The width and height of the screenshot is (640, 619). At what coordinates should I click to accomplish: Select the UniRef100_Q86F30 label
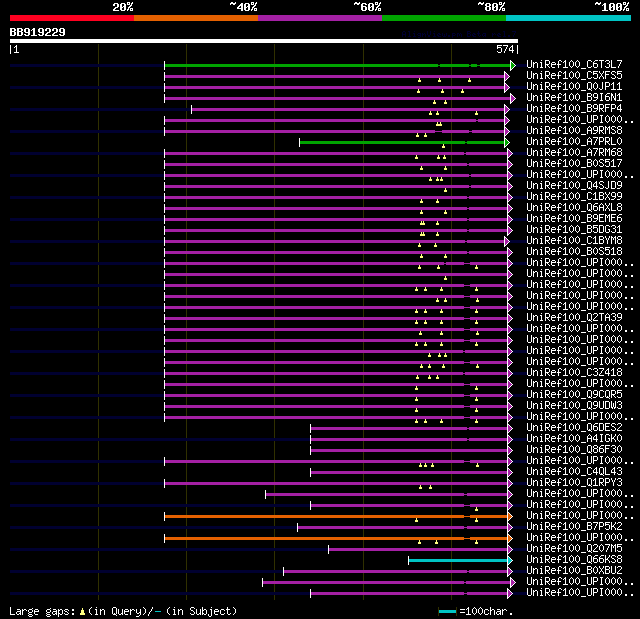pyautogui.click(x=574, y=450)
